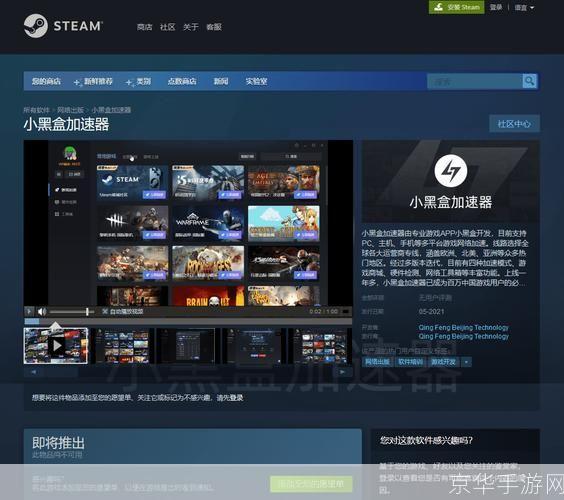Follow the 网络出版 breadcrumb link
Viewport: 564px width, 500px height.
pyautogui.click(x=70, y=110)
